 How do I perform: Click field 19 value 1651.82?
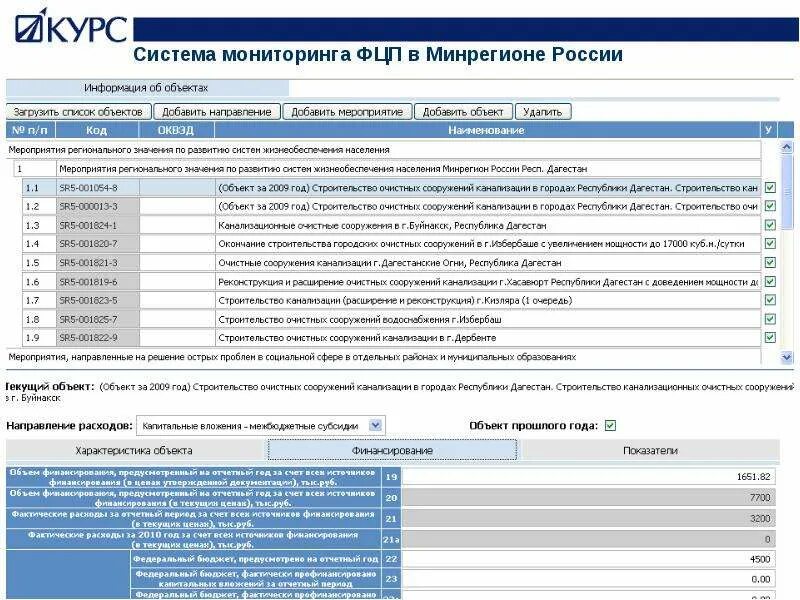589,477
